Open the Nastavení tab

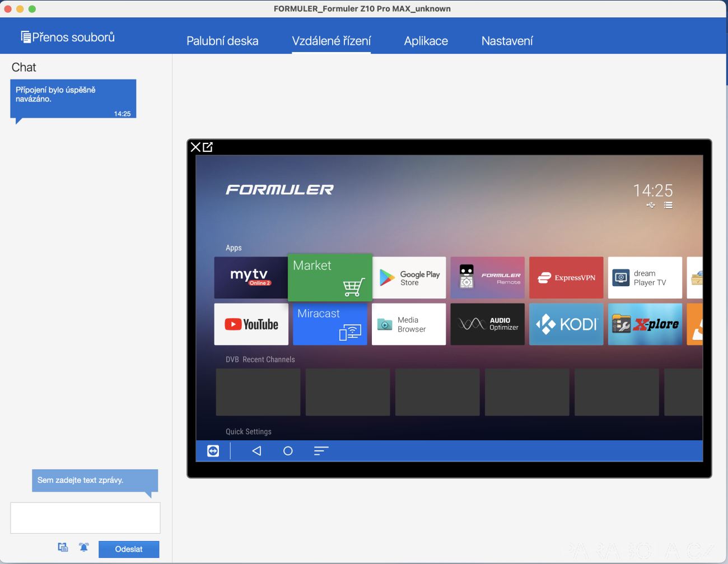(x=507, y=41)
